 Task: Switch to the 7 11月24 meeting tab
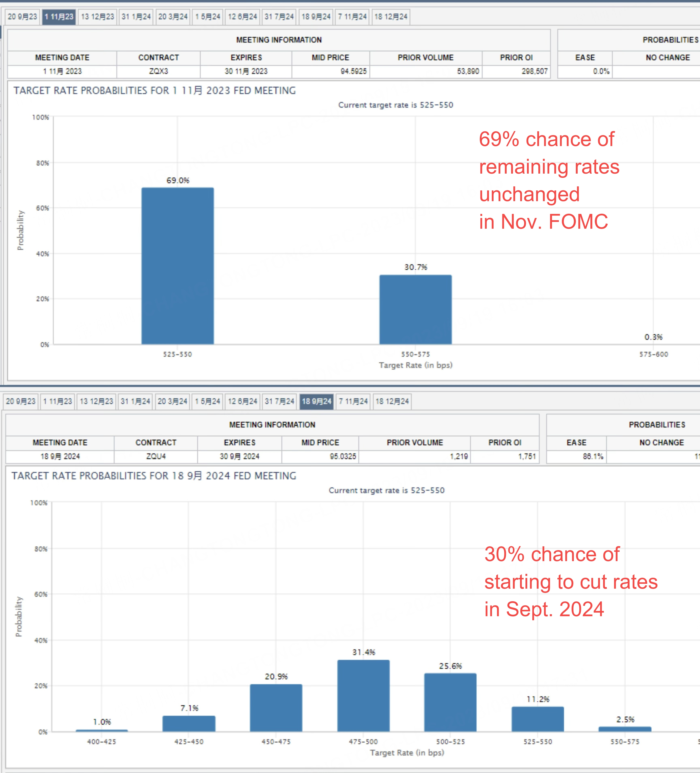click(x=352, y=16)
